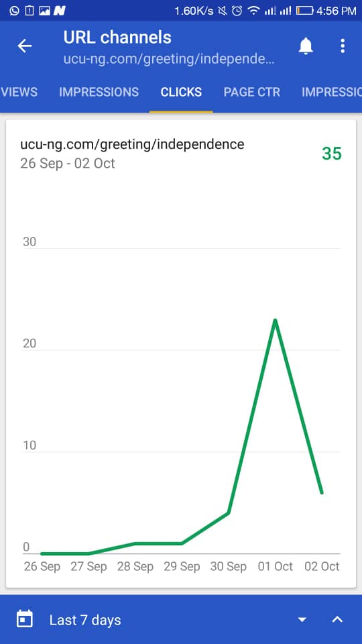Screen dimensions: 362x644
Task: Open the VIEWS tab
Action: 19,92
